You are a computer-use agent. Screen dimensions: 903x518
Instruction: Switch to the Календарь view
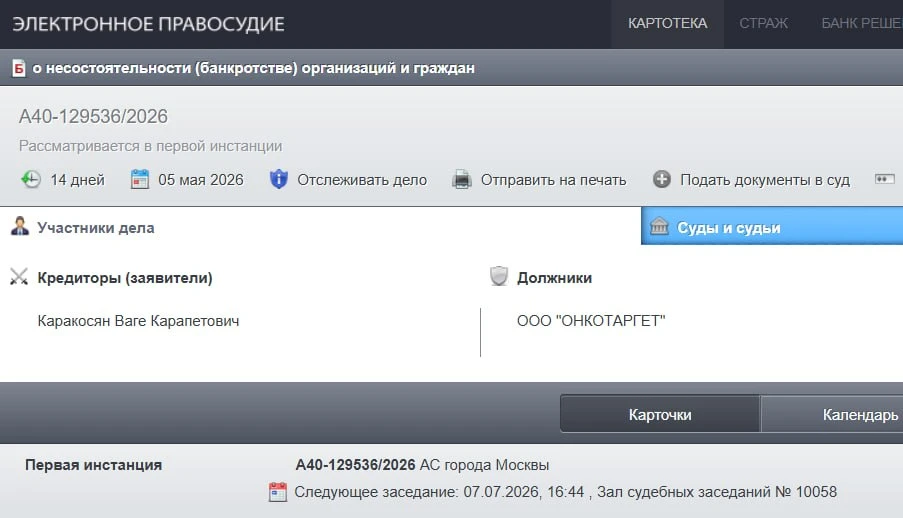click(832, 414)
